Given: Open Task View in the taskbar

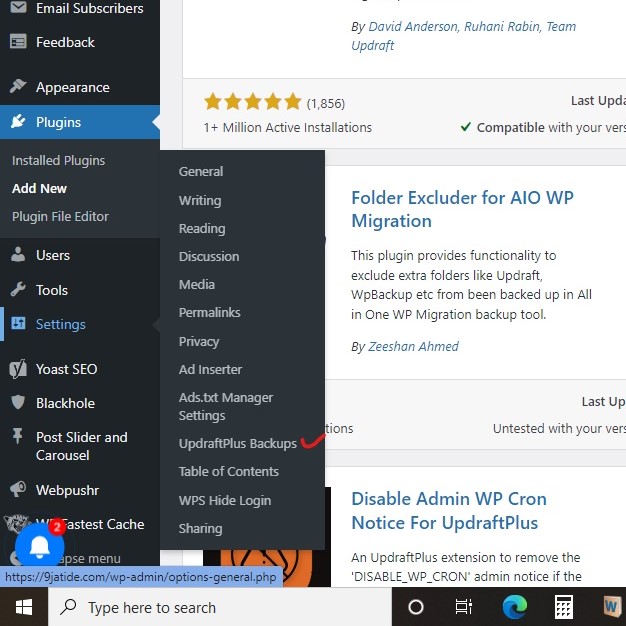Looking at the screenshot, I should (x=464, y=607).
